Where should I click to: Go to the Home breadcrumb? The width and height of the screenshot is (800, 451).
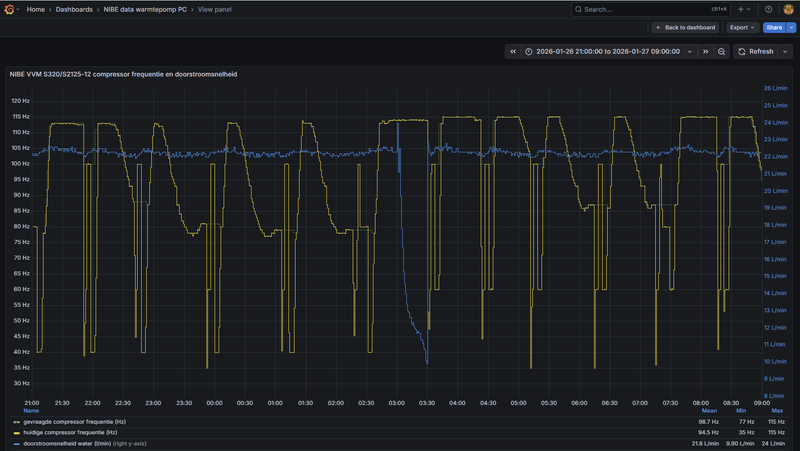pos(35,9)
